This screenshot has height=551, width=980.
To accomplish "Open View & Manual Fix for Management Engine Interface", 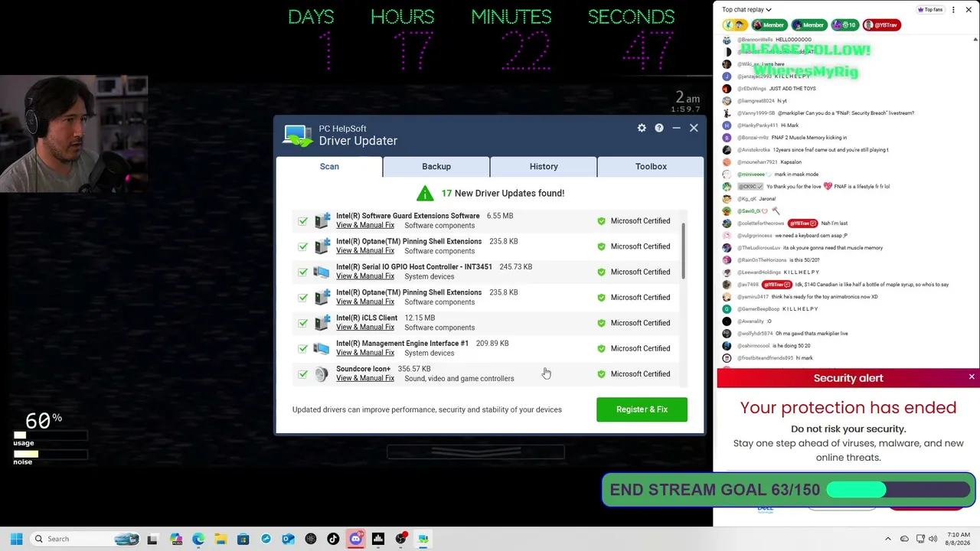I will click(365, 353).
